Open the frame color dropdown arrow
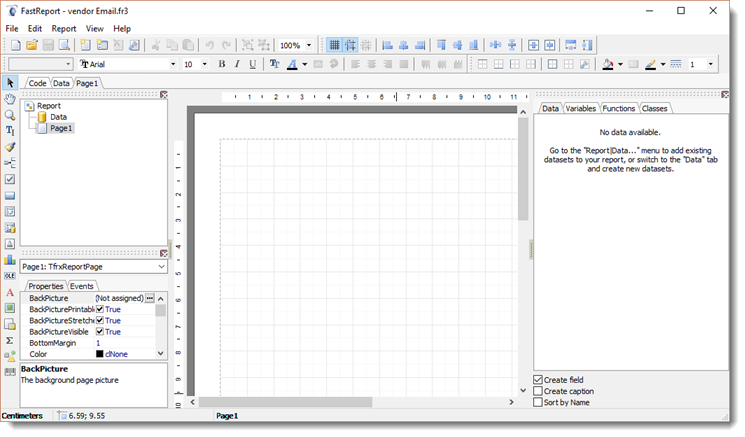 pyautogui.click(x=663, y=64)
